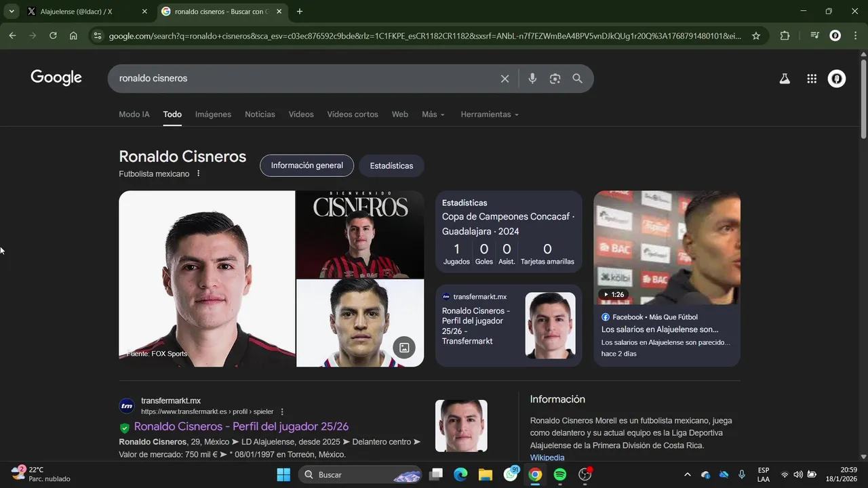Screen dimensions: 868x488
Task: Show hidden system tray icons chevron
Action: tap(688, 474)
